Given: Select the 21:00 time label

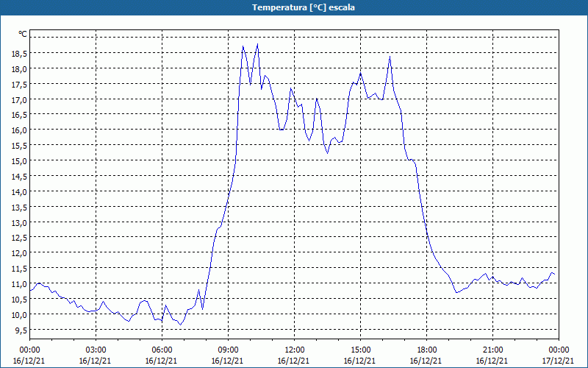Looking at the screenshot, I should pyautogui.click(x=492, y=350).
